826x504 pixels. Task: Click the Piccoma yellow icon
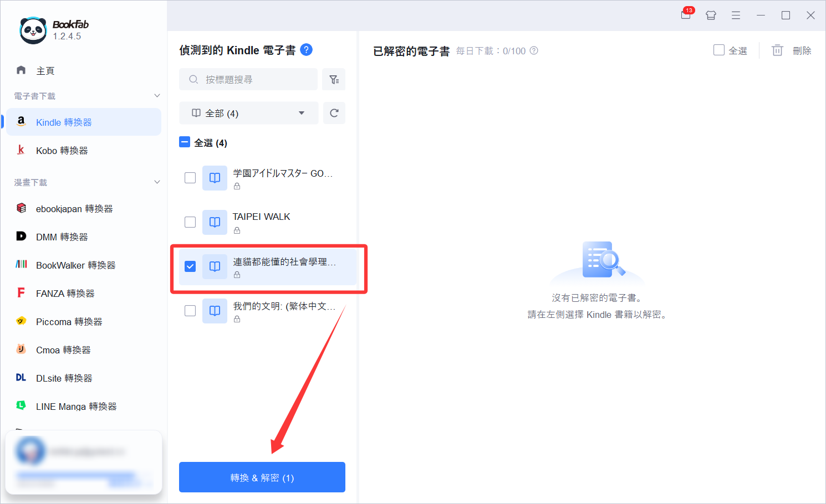coord(21,321)
